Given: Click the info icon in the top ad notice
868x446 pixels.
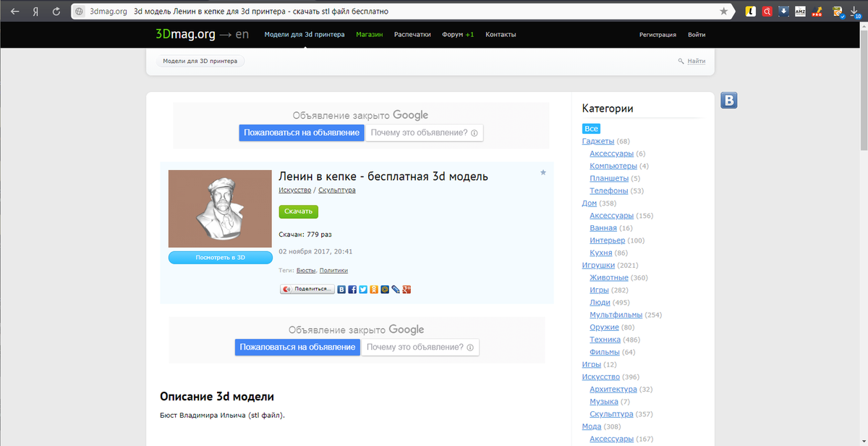Looking at the screenshot, I should point(475,133).
